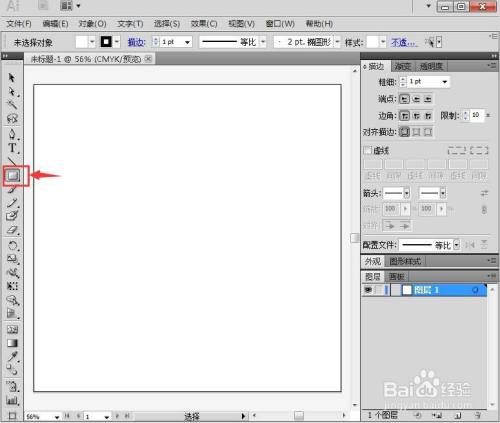Viewport: 500px width, 423px height.
Task: Expand 配置文件 profile dropdown in stroke panel
Action: pyautogui.click(x=456, y=245)
